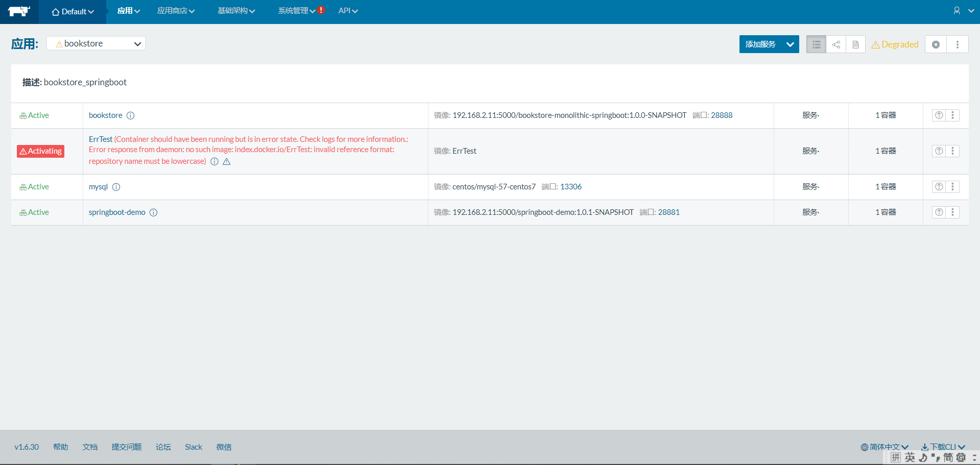980x465 pixels.
Task: Open the 应用 menu
Action: pyautogui.click(x=129, y=11)
